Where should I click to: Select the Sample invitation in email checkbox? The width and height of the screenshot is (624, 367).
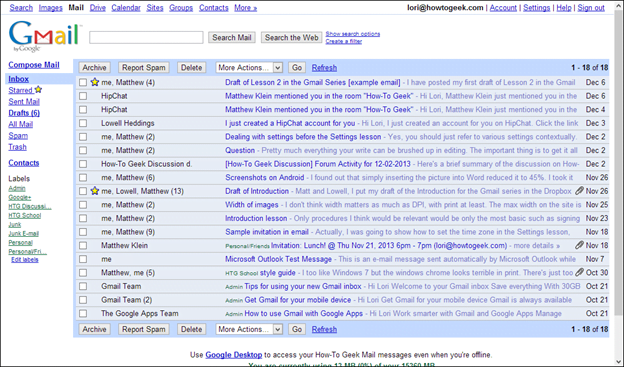click(x=83, y=232)
